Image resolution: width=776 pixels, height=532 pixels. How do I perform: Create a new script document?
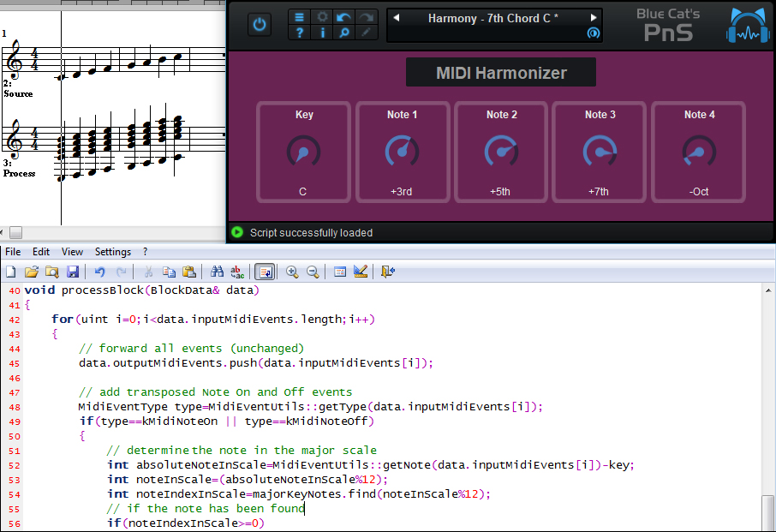click(11, 272)
